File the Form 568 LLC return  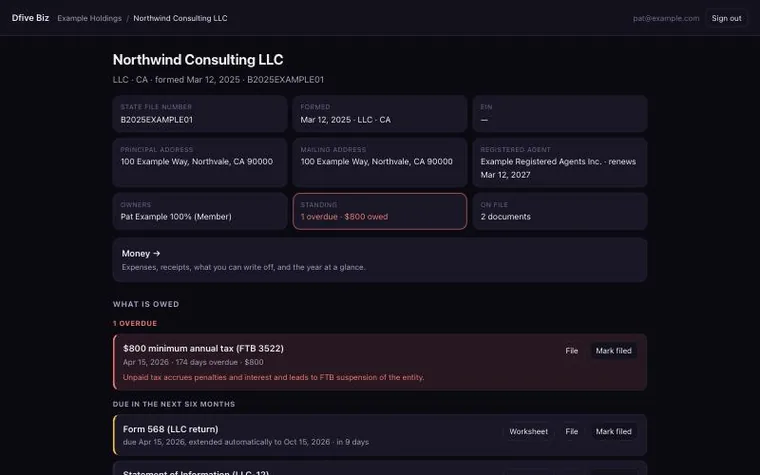[571, 431]
